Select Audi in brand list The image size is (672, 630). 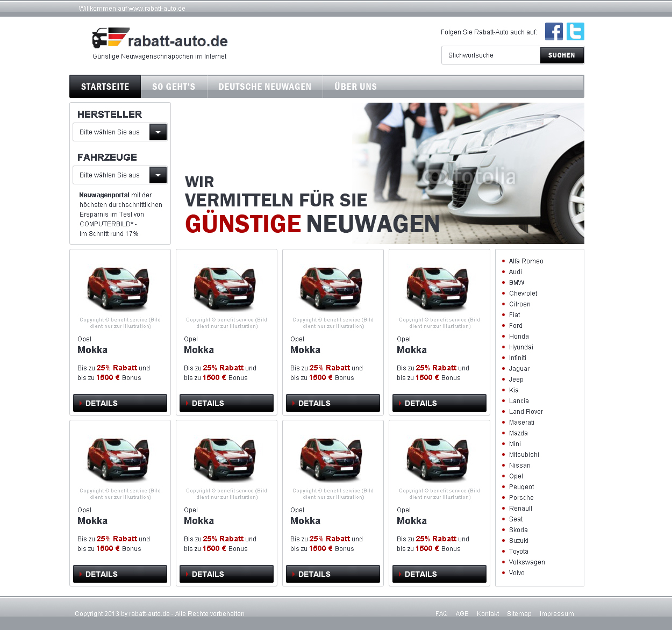click(x=516, y=272)
